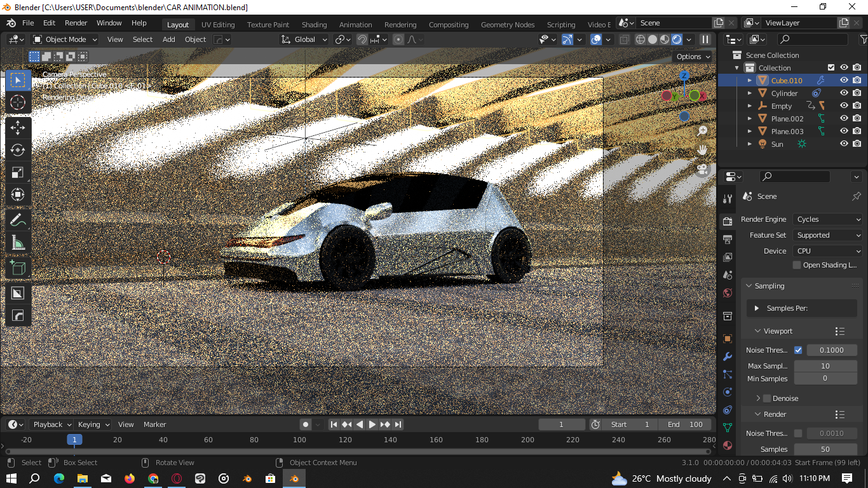Open the Tool properties tab
Screen dimensions: 868x488
[728, 199]
